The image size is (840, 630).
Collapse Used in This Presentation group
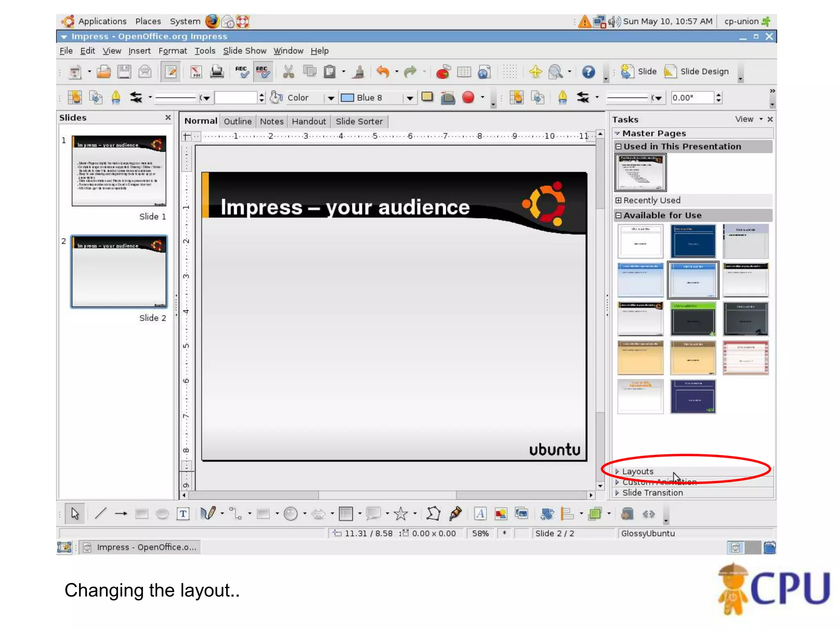619,146
